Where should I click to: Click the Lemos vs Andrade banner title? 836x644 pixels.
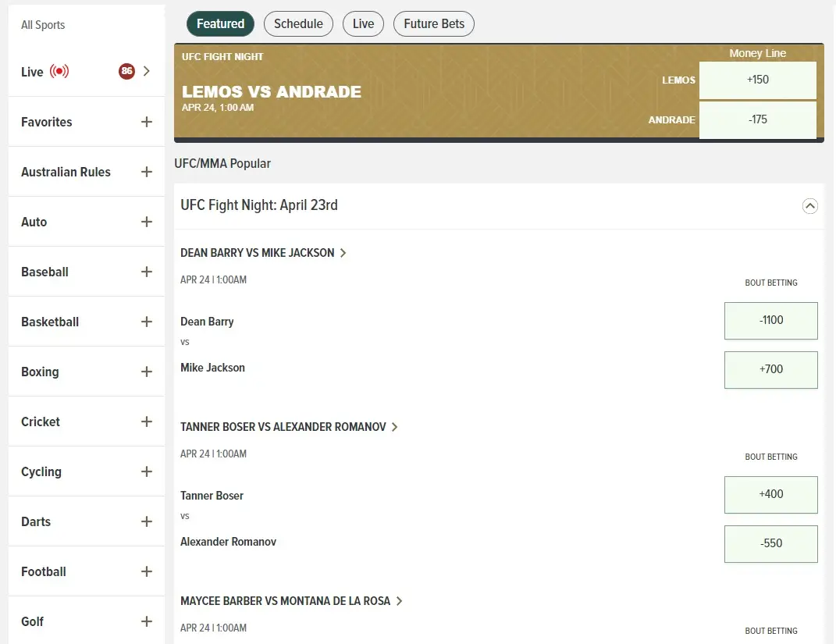tap(272, 91)
